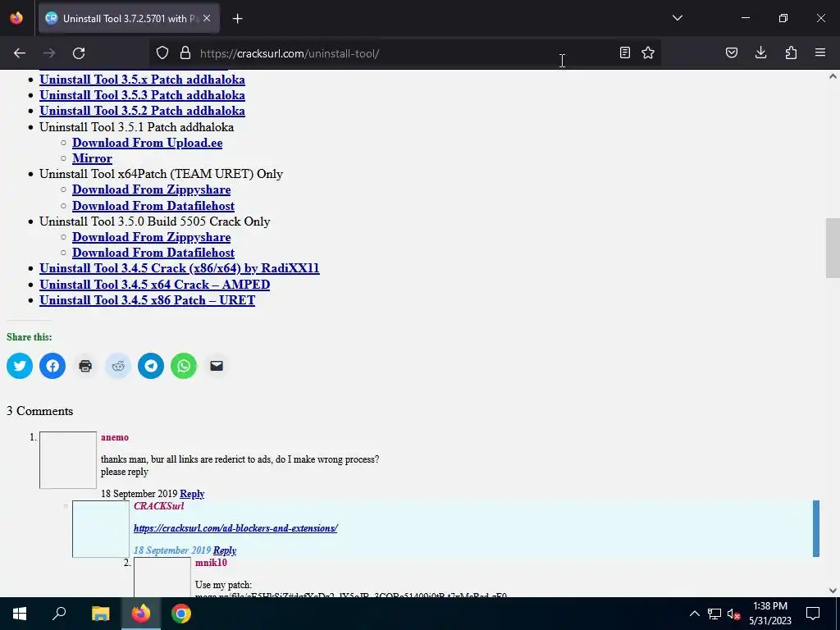The image size is (840, 630).
Task: Click the CRACKSurl commenter name
Action: [x=158, y=505]
